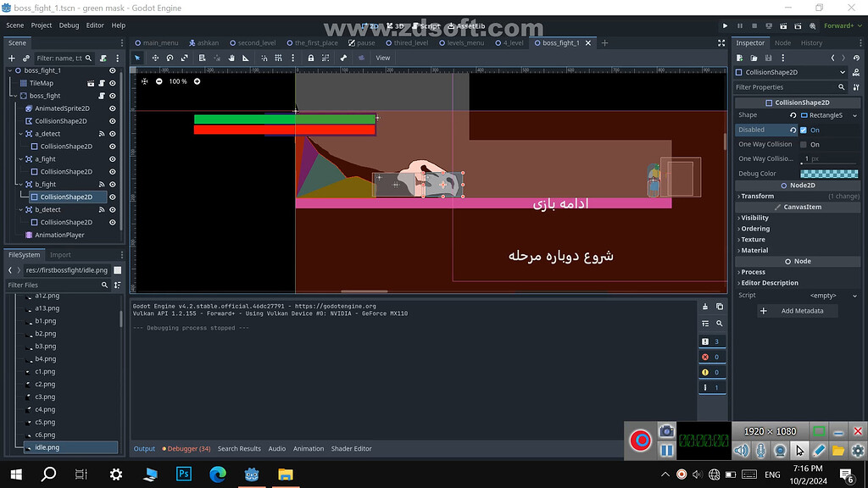This screenshot has width=868, height=488.
Task: Instantiate child scene link icon
Action: pos(26,58)
